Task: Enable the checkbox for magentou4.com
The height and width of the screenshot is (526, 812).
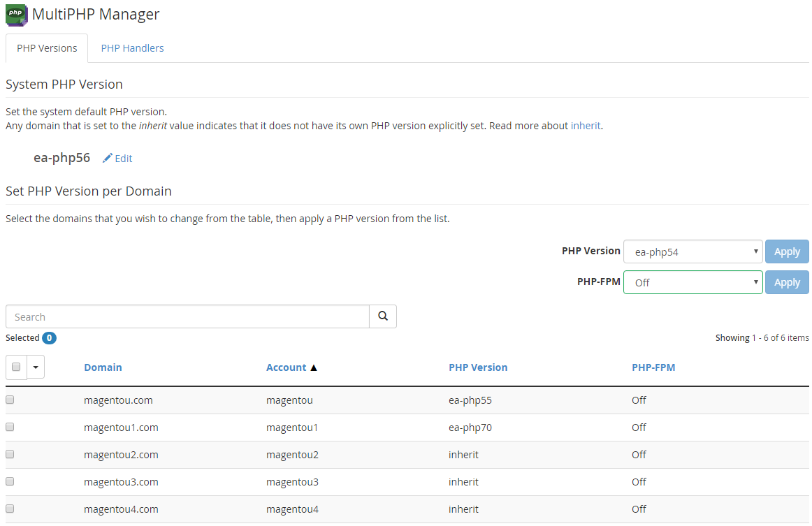Action: pos(10,509)
